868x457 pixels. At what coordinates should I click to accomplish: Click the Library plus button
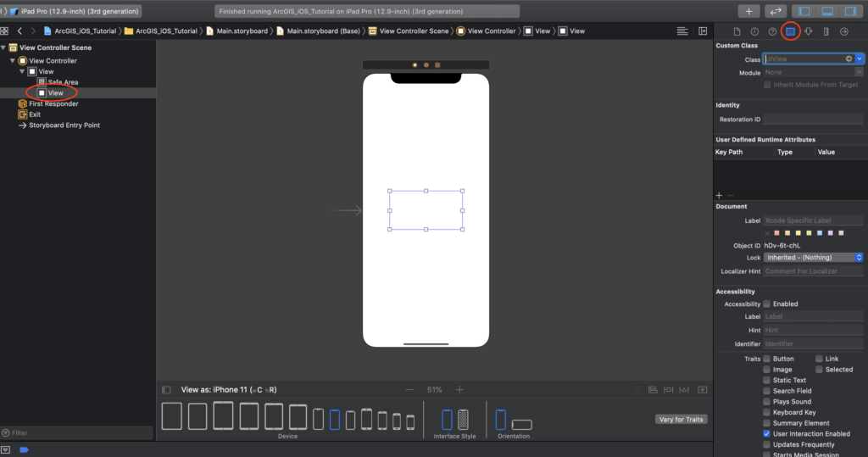(x=748, y=11)
